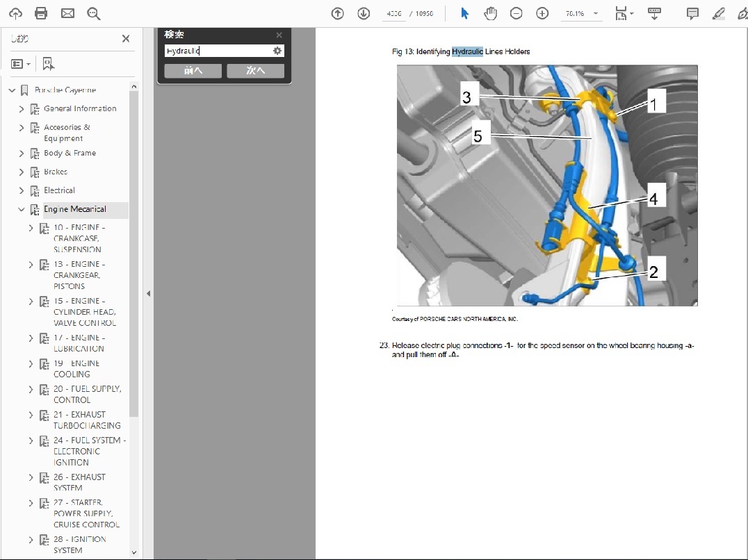Image resolution: width=748 pixels, height=560 pixels.
Task: Select Engine Mecanical bookmark
Action: [75, 208]
